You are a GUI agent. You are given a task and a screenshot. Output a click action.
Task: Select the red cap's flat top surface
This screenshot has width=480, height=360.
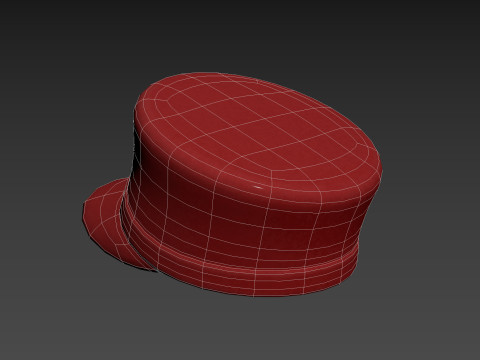(258, 125)
